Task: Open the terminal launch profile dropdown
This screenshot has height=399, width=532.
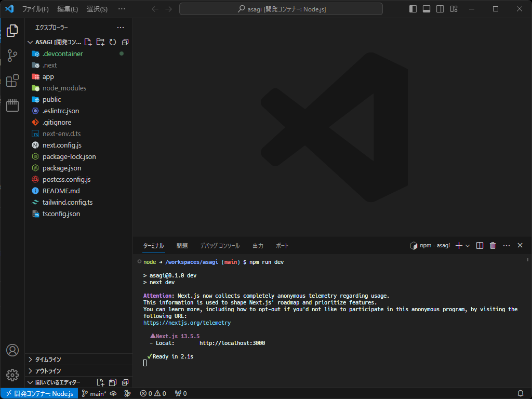Action: [468, 246]
